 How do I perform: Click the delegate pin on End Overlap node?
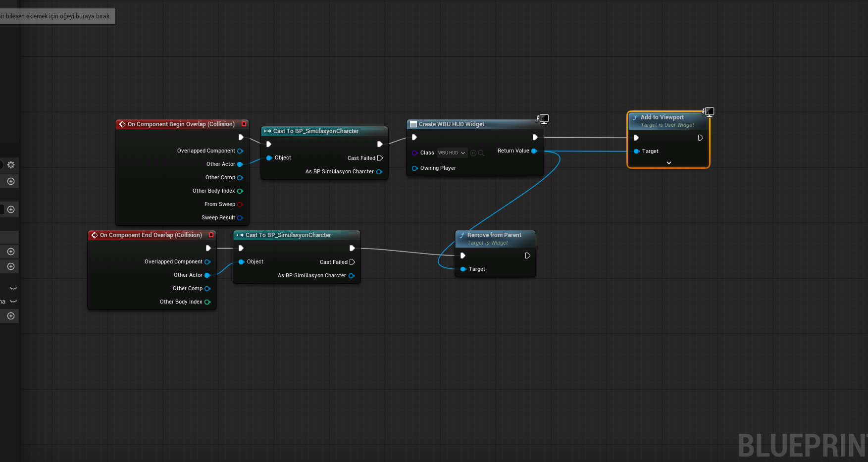[211, 235]
